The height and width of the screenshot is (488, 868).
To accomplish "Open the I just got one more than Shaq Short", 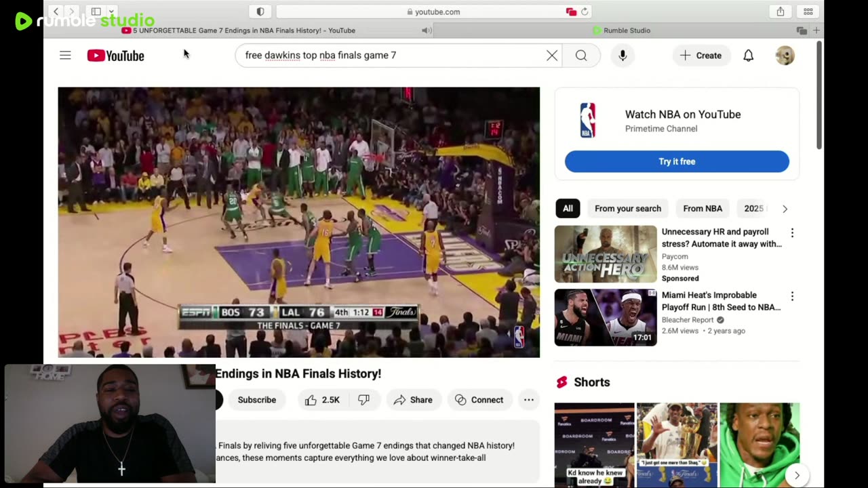I will click(x=677, y=445).
